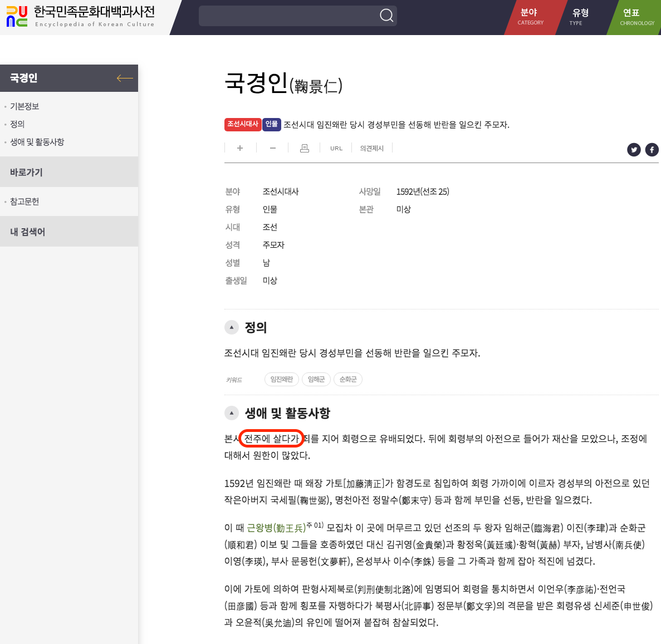Share the article on Facebook
Image resolution: width=661 pixels, height=644 pixels.
click(652, 150)
